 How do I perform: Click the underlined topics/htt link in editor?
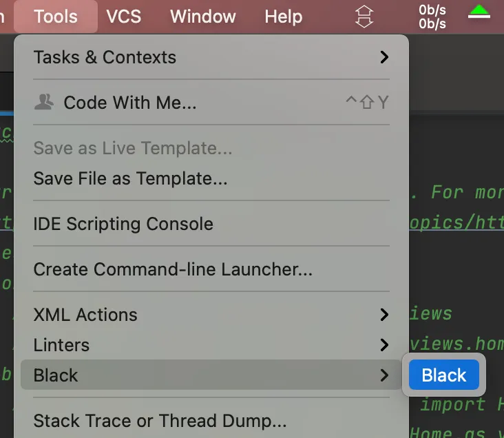pos(456,222)
